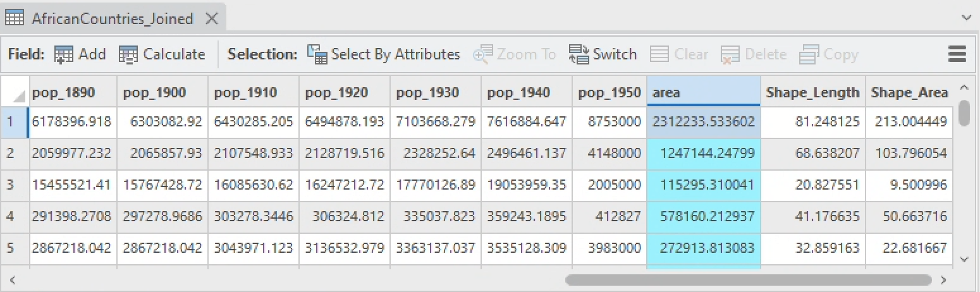Click the select-all corner cell
Viewport: 980px width, 292px height.
15,93
